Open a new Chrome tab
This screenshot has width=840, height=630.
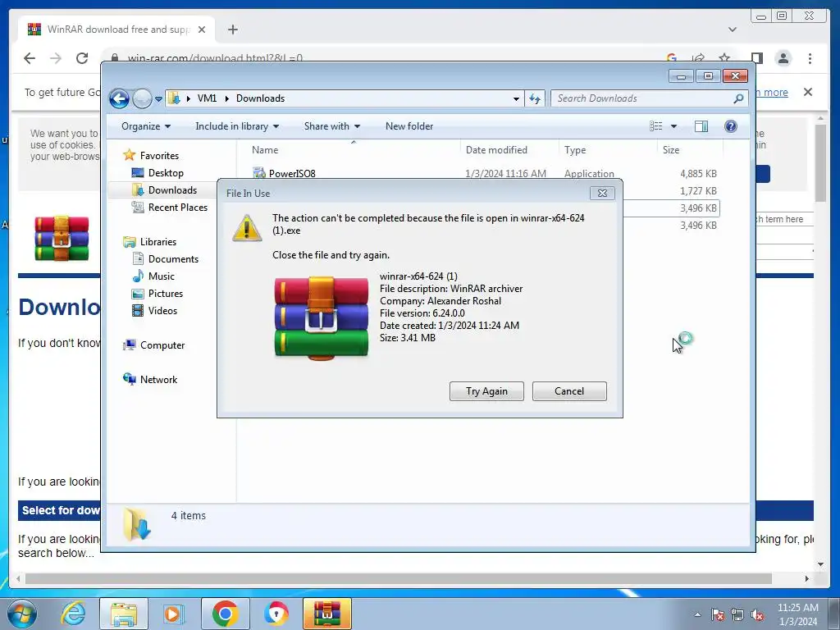pyautogui.click(x=232, y=30)
